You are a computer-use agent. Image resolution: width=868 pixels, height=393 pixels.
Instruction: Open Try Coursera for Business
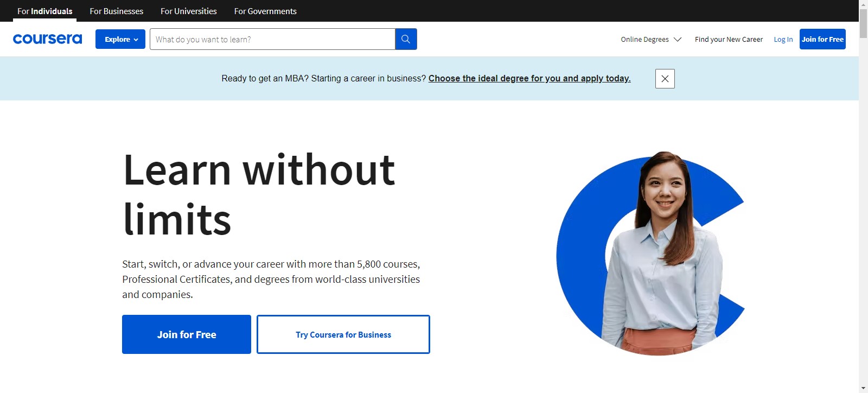point(343,334)
